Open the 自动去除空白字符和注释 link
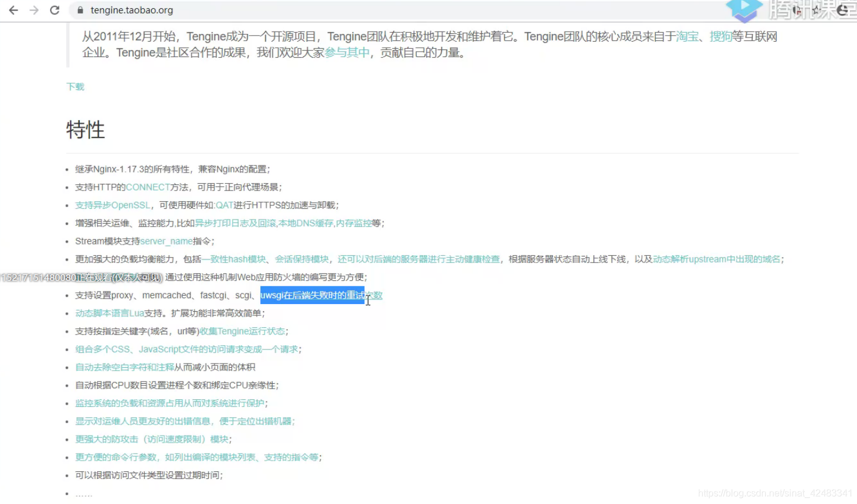This screenshot has width=857, height=504. 125,367
